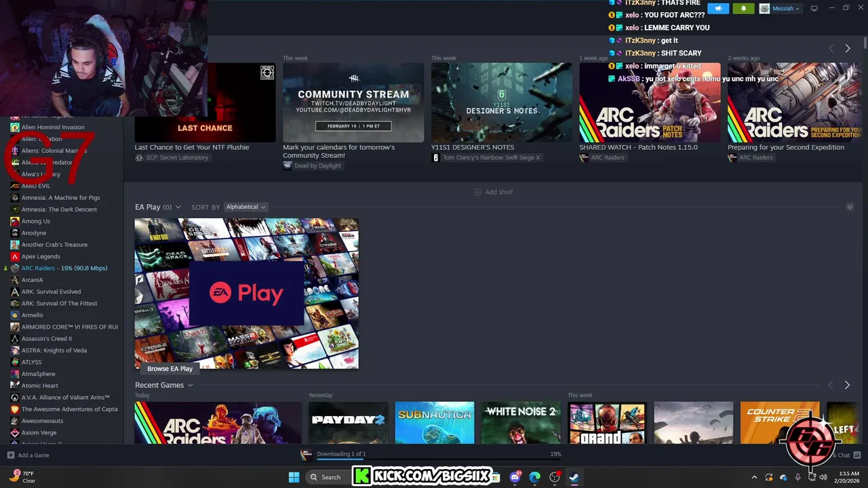
Task: Open the Alphabetical sort-by dropdown
Action: coord(245,207)
